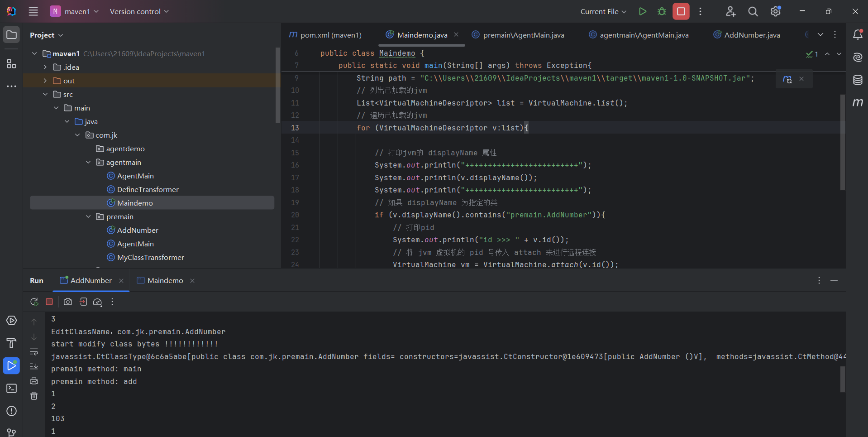Open Search Everywhere magnifier

(x=753, y=11)
